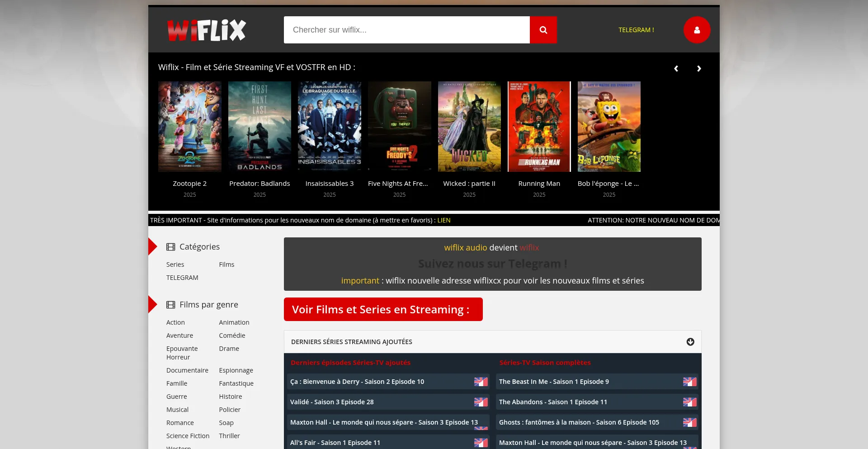The width and height of the screenshot is (868, 449).
Task: Open Maxton Hall Saison 3 Episode 13 in Derniers épisodes
Action: [x=388, y=422]
